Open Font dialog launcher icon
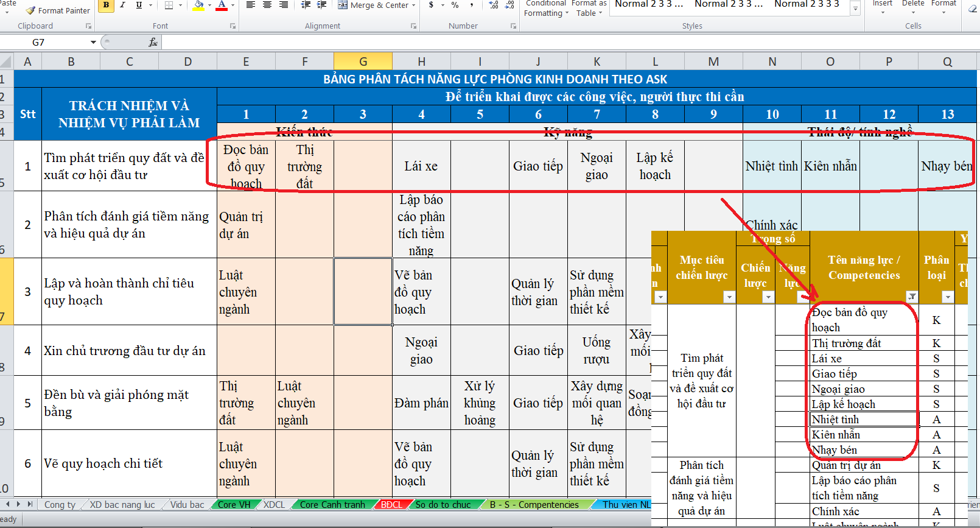The width and height of the screenshot is (980, 528). (x=233, y=26)
